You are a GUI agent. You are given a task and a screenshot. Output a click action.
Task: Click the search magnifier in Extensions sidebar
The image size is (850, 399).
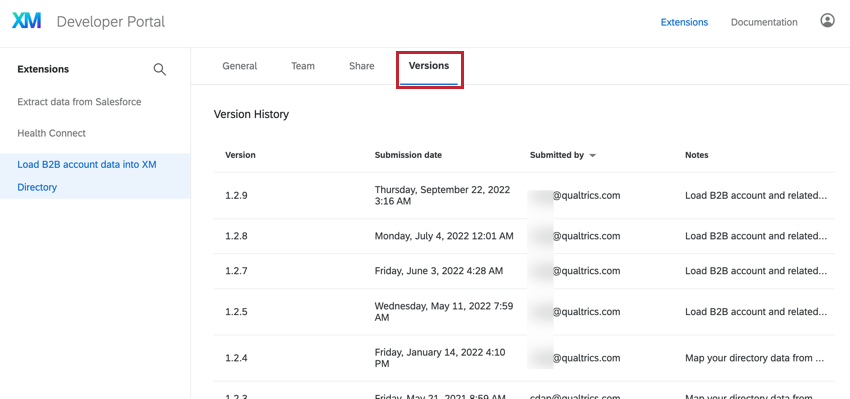tap(159, 69)
